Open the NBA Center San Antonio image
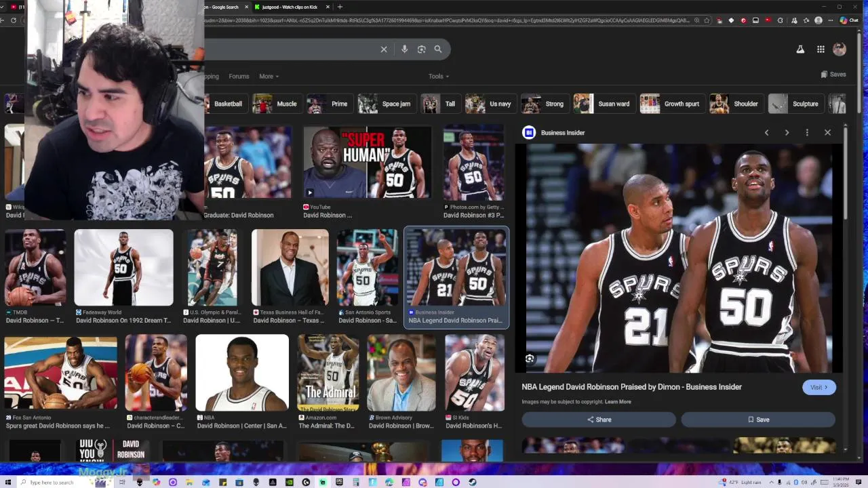Viewport: 868px width, 488px height. [x=242, y=373]
